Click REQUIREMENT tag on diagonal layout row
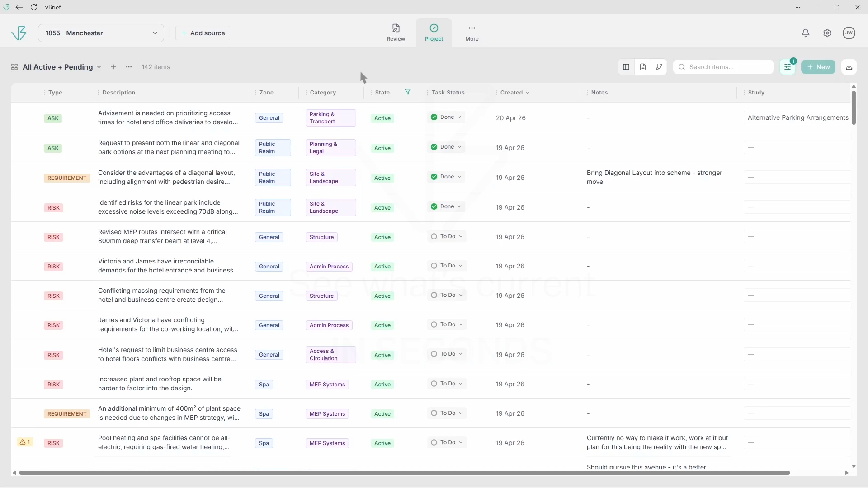The height and width of the screenshot is (488, 868). pyautogui.click(x=66, y=178)
